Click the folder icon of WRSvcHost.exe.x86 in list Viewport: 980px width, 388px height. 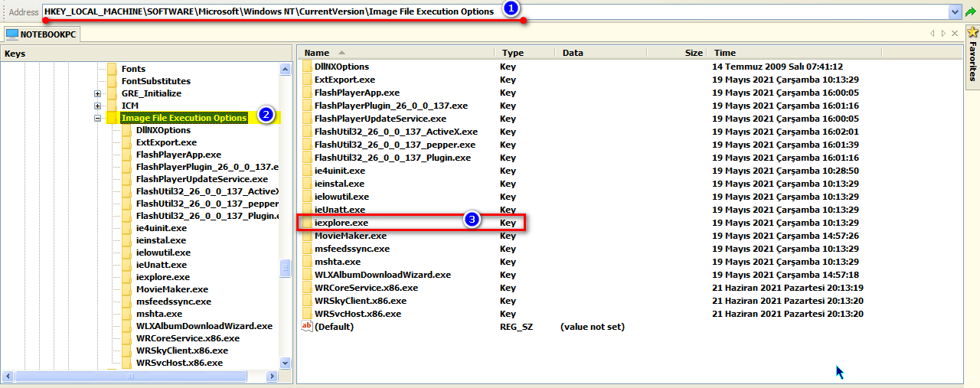(x=307, y=314)
